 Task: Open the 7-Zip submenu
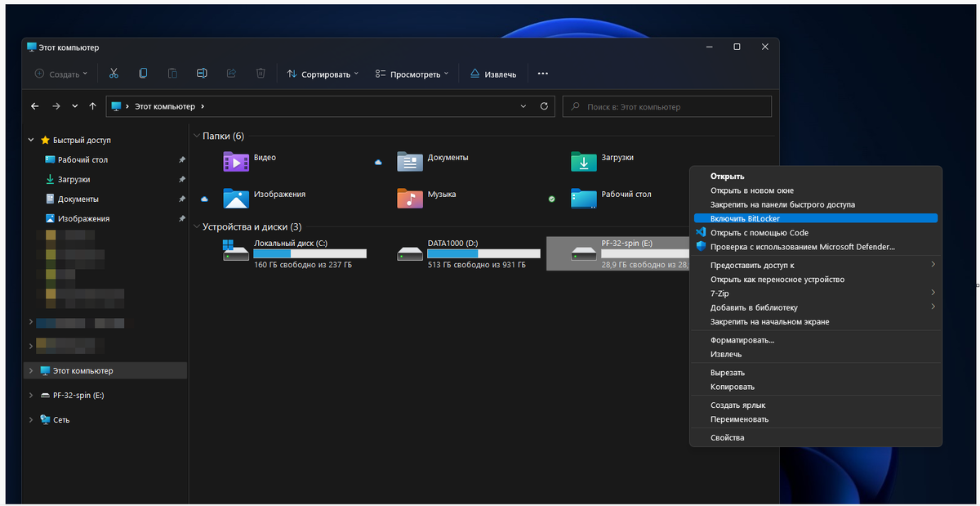pos(815,293)
